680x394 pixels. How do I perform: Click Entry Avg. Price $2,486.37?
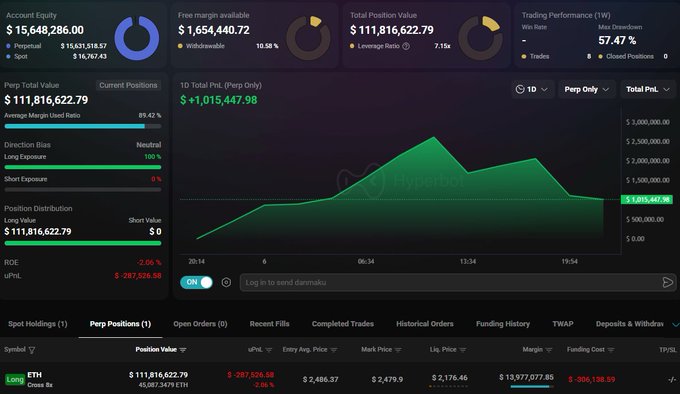click(320, 380)
